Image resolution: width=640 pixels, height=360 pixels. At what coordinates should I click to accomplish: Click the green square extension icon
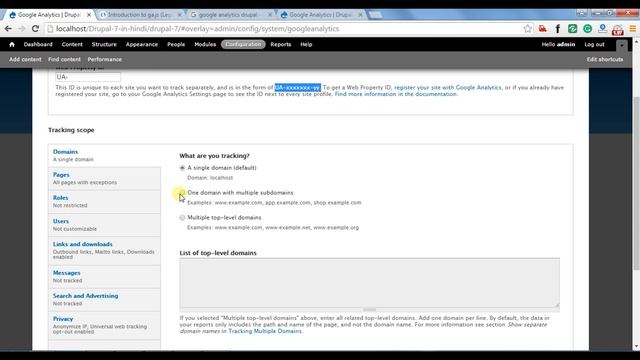pyautogui.click(x=573, y=29)
